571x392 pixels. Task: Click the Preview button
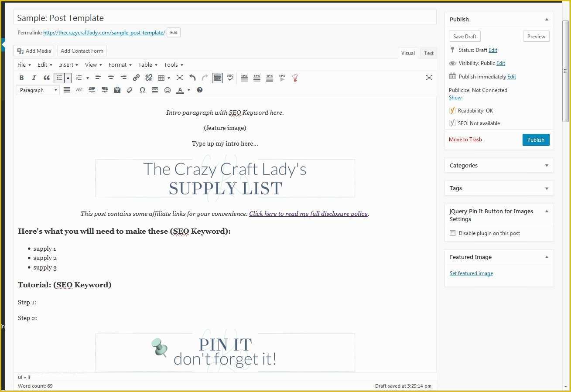(536, 37)
